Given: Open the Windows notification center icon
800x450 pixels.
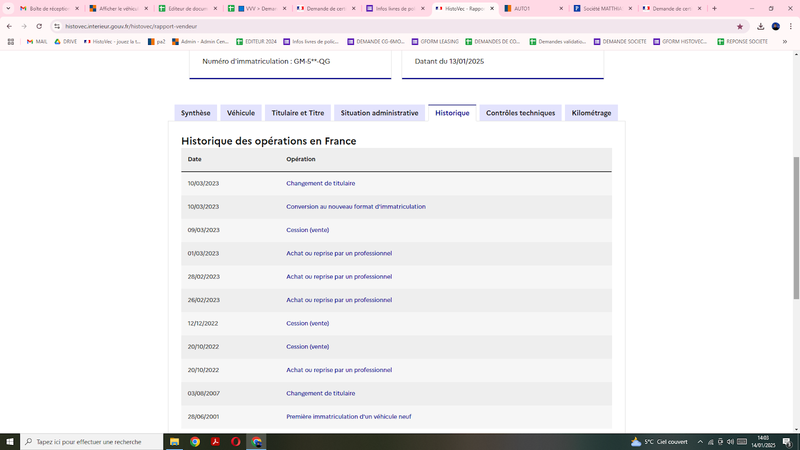Looking at the screenshot, I should (787, 442).
